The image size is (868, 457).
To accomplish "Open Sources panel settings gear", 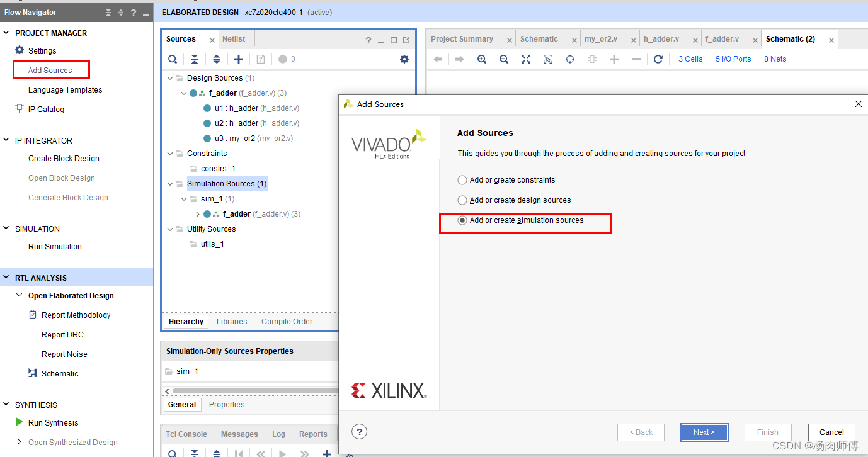I will (x=404, y=59).
